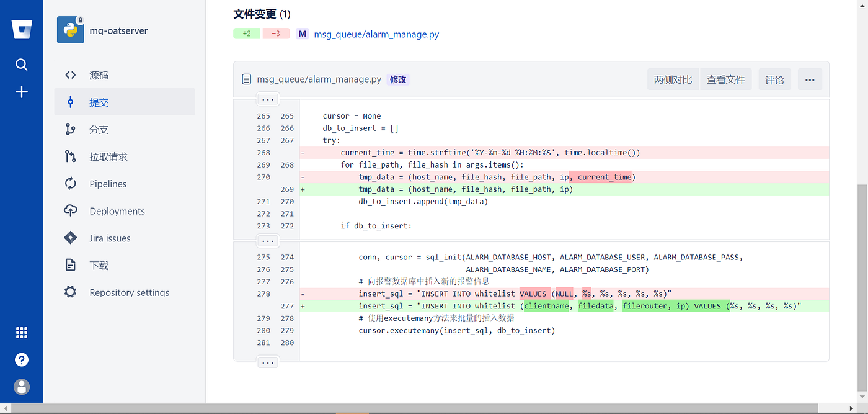
Task: Open Repository settings navigation item
Action: coord(125,292)
